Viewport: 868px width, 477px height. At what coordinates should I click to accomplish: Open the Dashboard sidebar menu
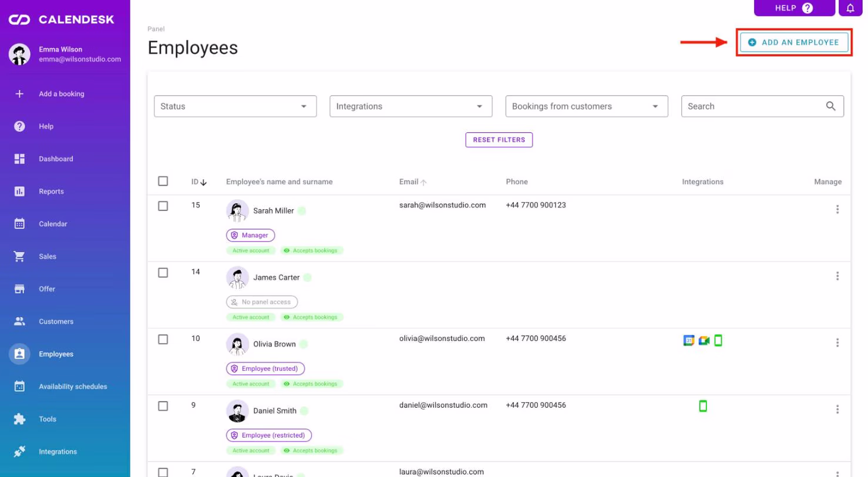(x=65, y=159)
